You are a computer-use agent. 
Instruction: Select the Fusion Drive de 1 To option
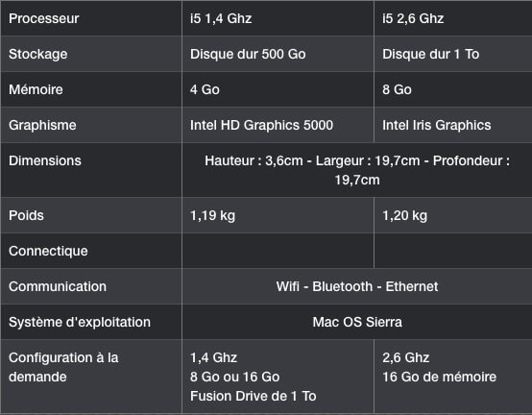(254, 396)
